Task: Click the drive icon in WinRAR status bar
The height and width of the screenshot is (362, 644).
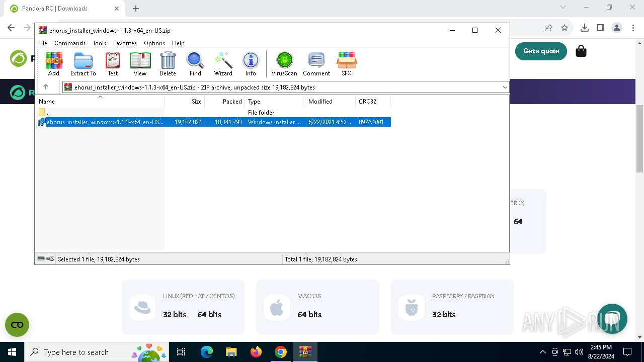Action: pyautogui.click(x=41, y=259)
